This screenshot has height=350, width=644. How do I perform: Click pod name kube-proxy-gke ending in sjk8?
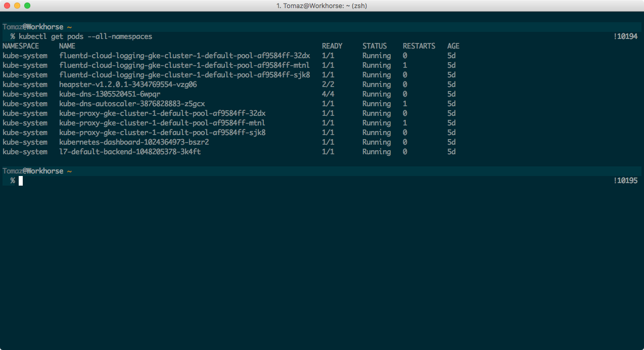162,133
